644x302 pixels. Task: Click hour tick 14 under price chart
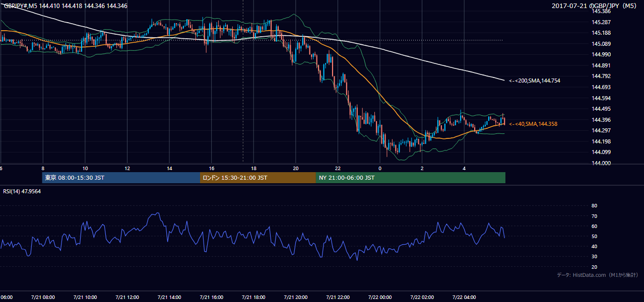[x=169, y=169]
